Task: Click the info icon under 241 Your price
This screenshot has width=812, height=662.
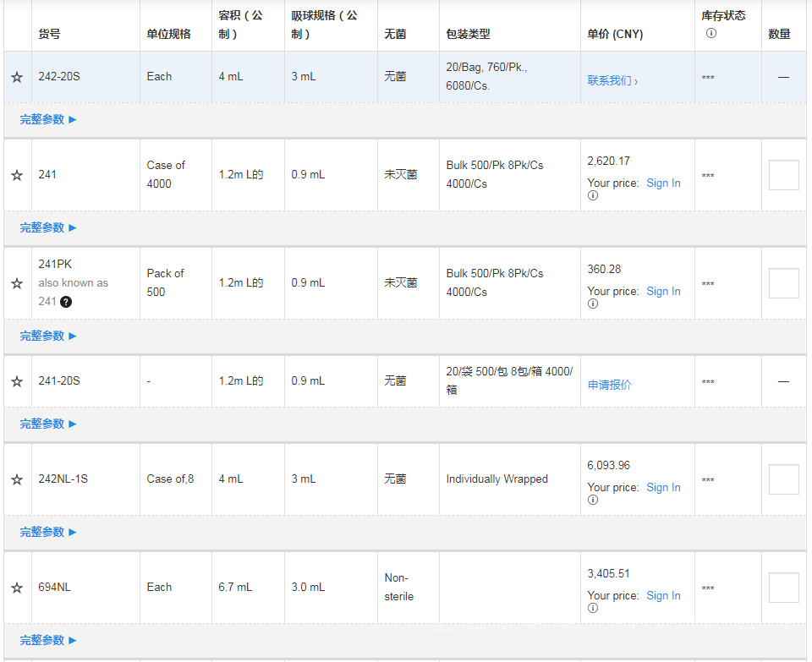Action: pos(593,196)
